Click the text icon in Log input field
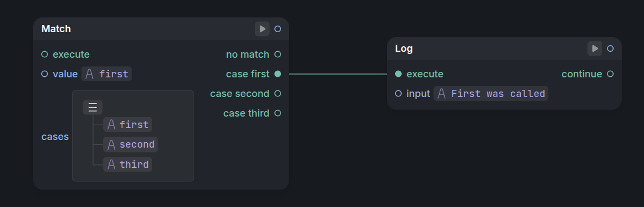Image resolution: width=644 pixels, height=207 pixels. (x=441, y=94)
